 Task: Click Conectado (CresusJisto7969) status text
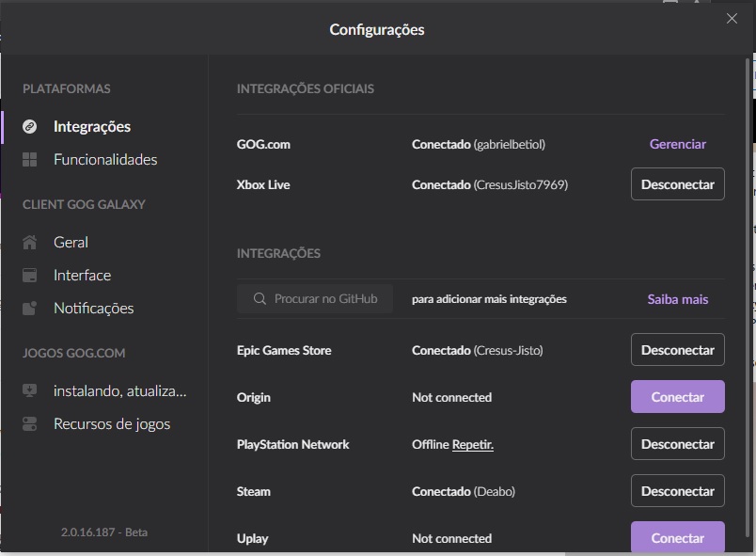[x=490, y=184]
